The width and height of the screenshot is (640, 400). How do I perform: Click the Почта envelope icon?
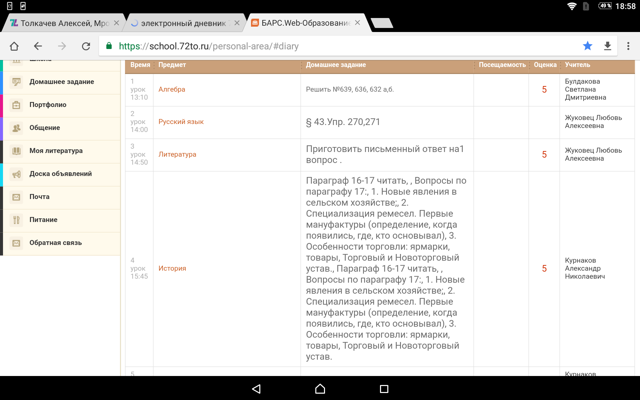[16, 197]
